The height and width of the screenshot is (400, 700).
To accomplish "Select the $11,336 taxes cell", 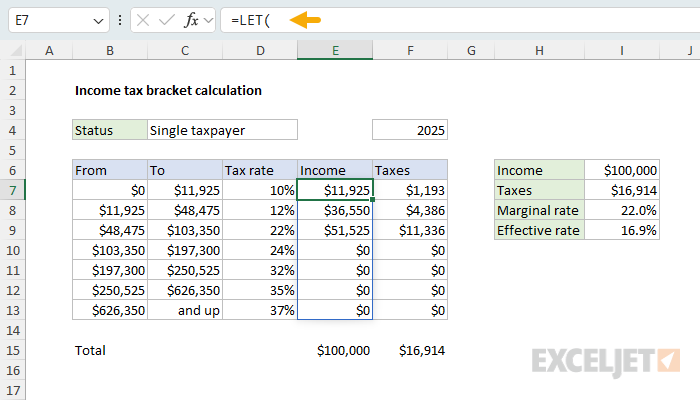I will [x=410, y=230].
